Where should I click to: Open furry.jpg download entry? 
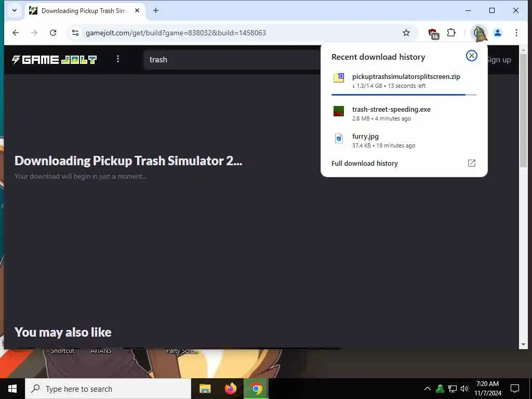pos(404,140)
